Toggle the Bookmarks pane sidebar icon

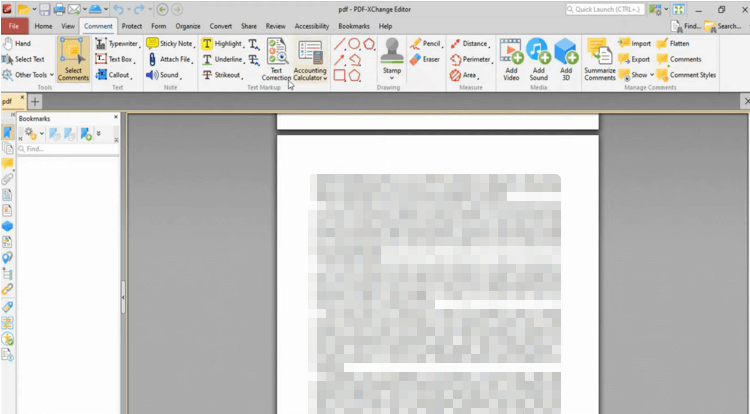8,132
